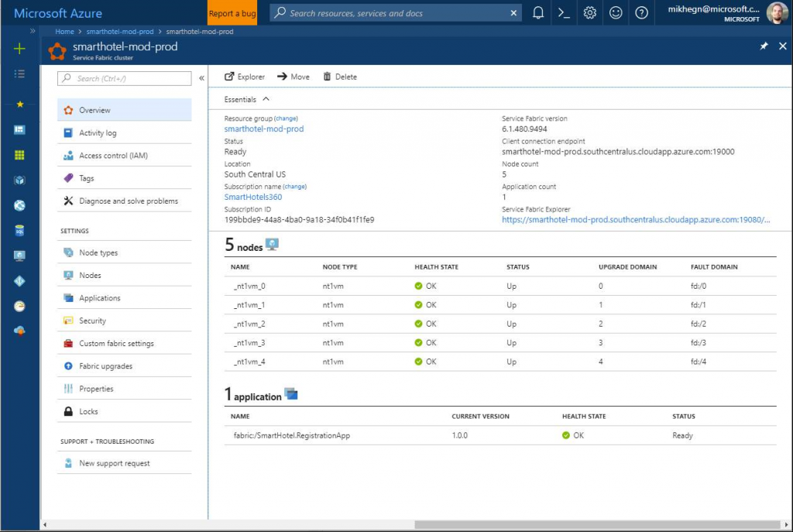Screen dimensions: 793x532
Task: Open Security settings item
Action: (125, 321)
